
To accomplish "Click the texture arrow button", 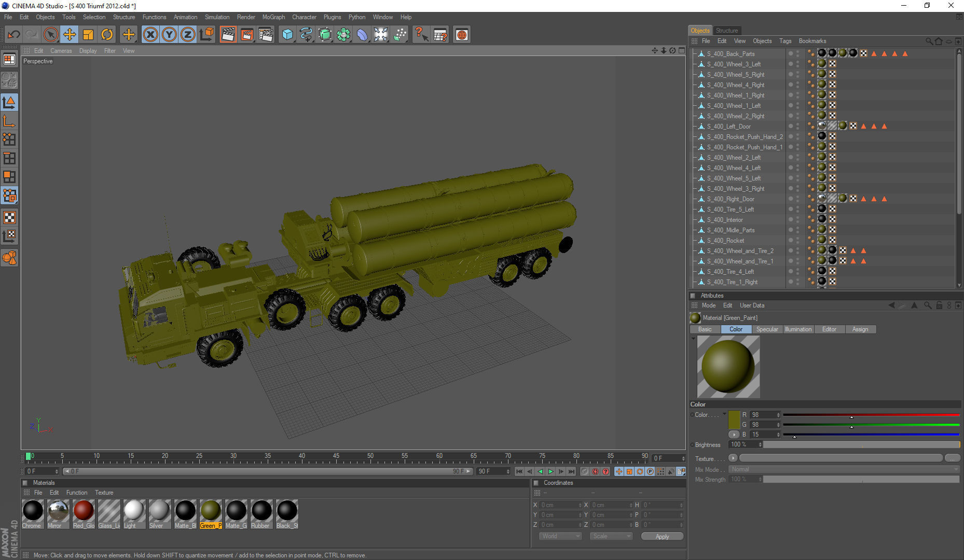I will (733, 458).
